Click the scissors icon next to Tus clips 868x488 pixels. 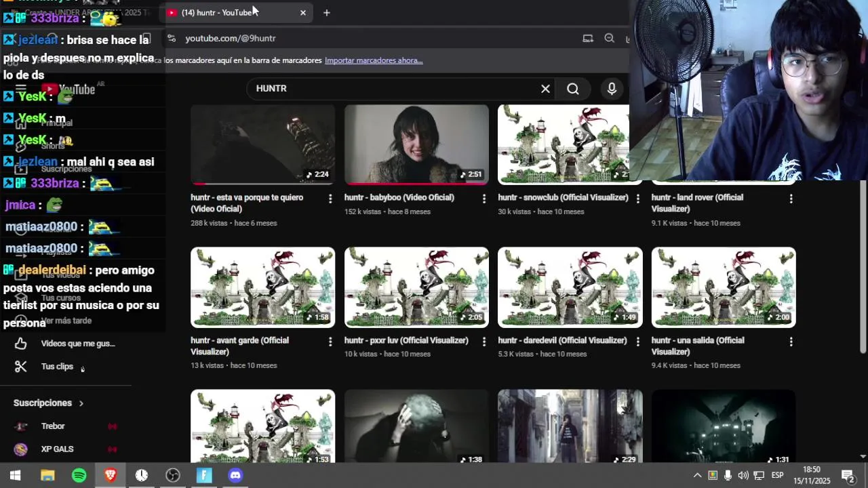(21, 367)
